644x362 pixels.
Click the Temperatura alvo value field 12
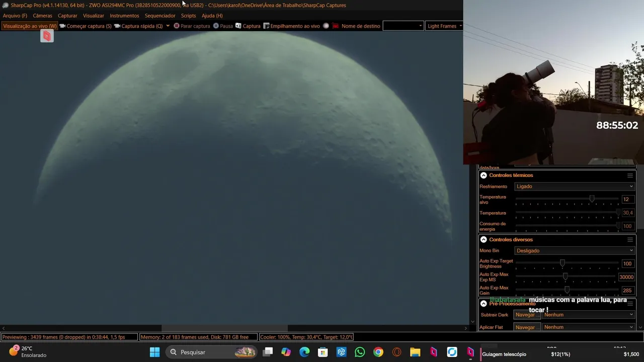pos(628,199)
